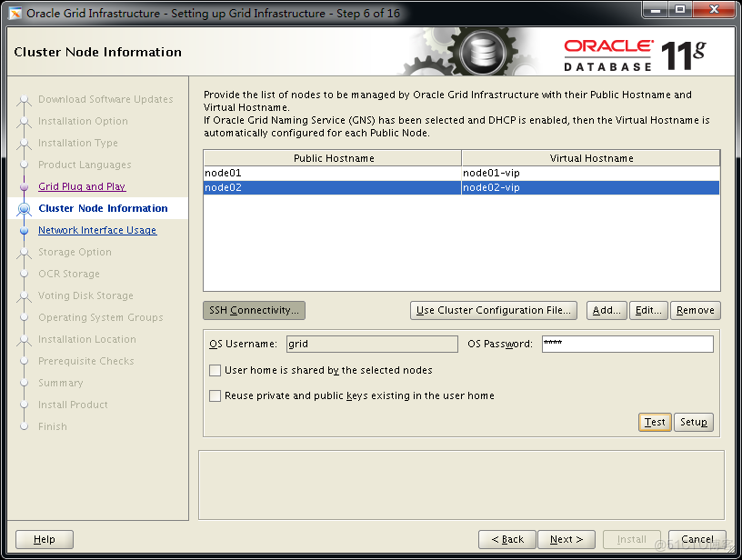Remove the selected node
The image size is (742, 560).
(x=695, y=310)
